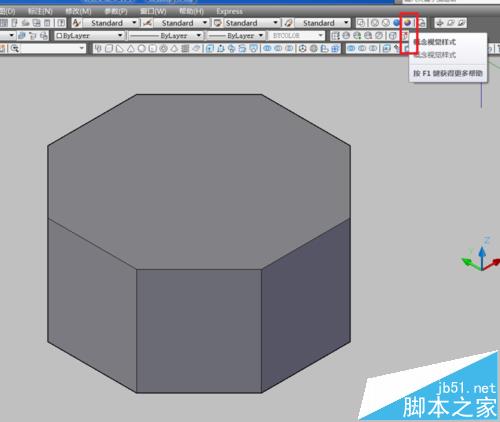Open the table style Standard dropdown

(x=276, y=23)
